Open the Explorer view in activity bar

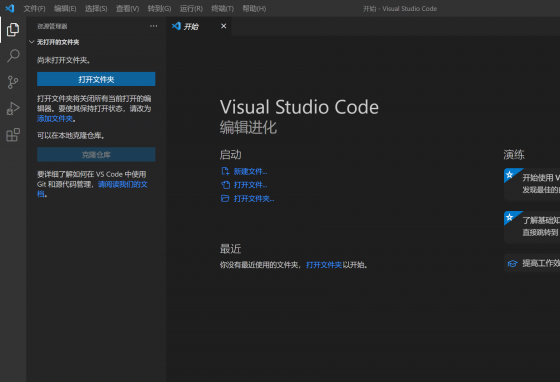[13, 30]
